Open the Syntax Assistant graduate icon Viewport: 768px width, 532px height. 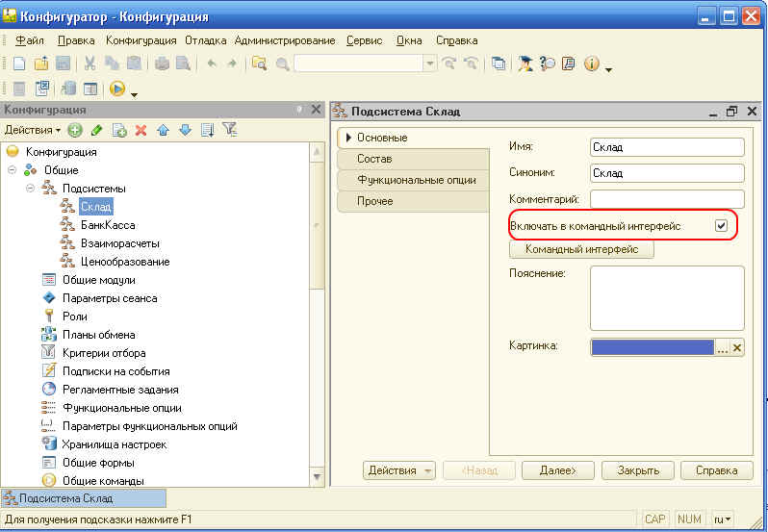525,63
